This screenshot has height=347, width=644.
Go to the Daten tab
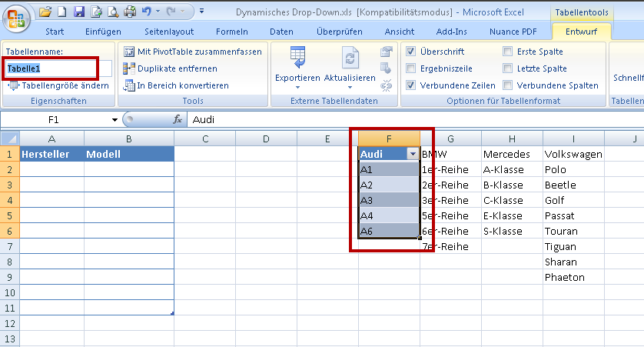(281, 32)
